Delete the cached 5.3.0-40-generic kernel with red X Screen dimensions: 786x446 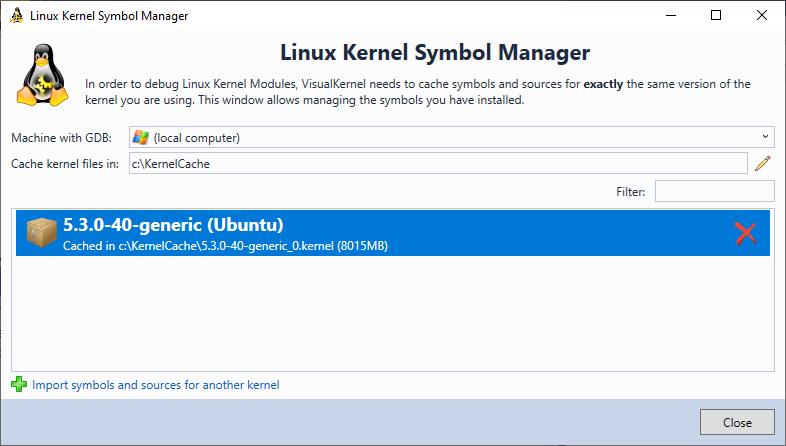point(746,234)
